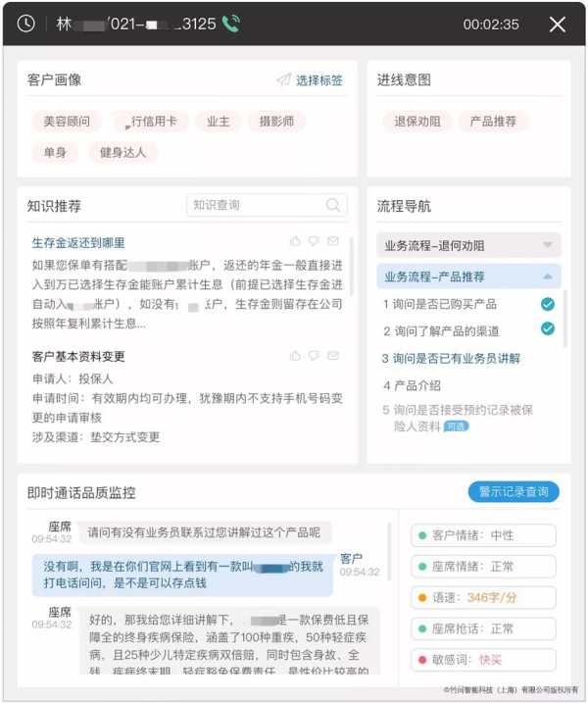Email the 客户基本资料变更 article

332,356
